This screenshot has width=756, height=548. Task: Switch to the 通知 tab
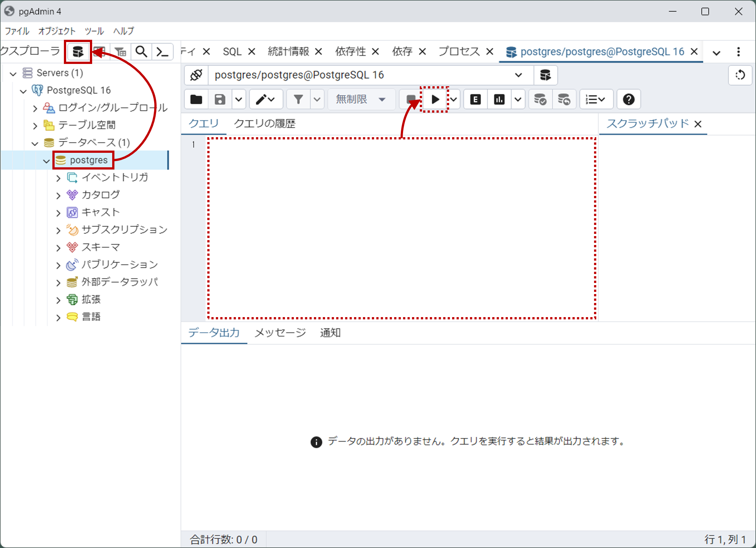pyautogui.click(x=330, y=333)
